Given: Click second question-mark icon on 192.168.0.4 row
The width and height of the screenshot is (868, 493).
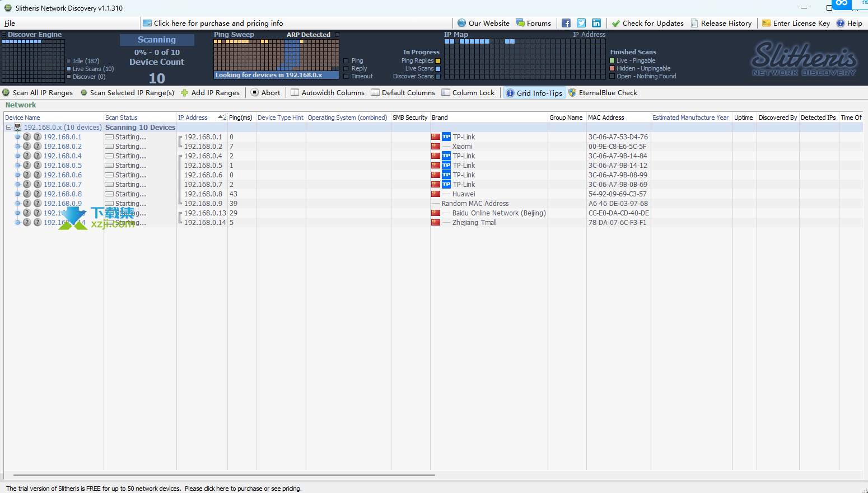Looking at the screenshot, I should pos(38,156).
